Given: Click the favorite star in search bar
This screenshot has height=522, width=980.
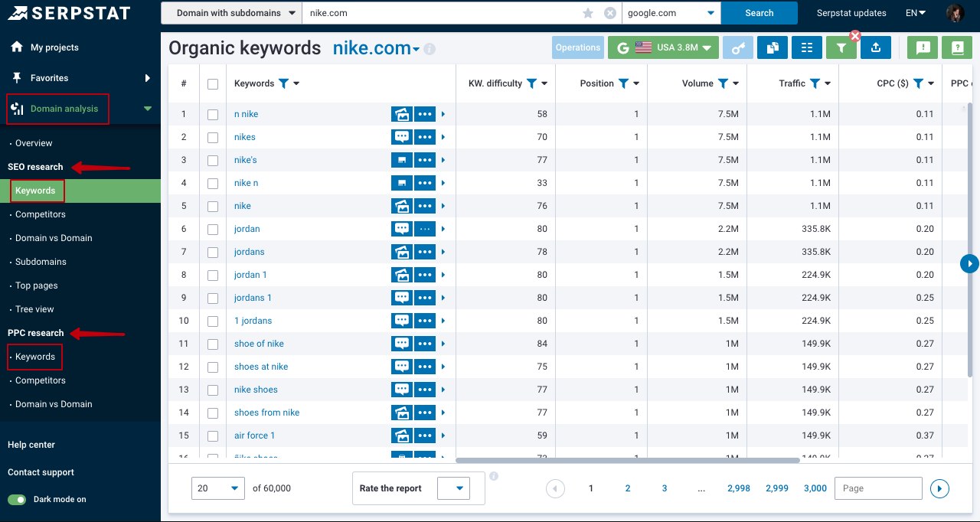Looking at the screenshot, I should pos(588,13).
